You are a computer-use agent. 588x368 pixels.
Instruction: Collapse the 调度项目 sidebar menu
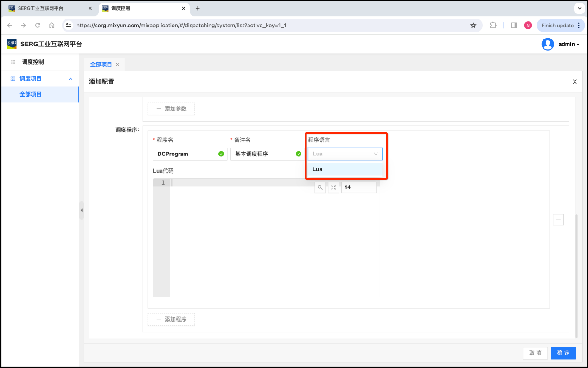(70, 79)
